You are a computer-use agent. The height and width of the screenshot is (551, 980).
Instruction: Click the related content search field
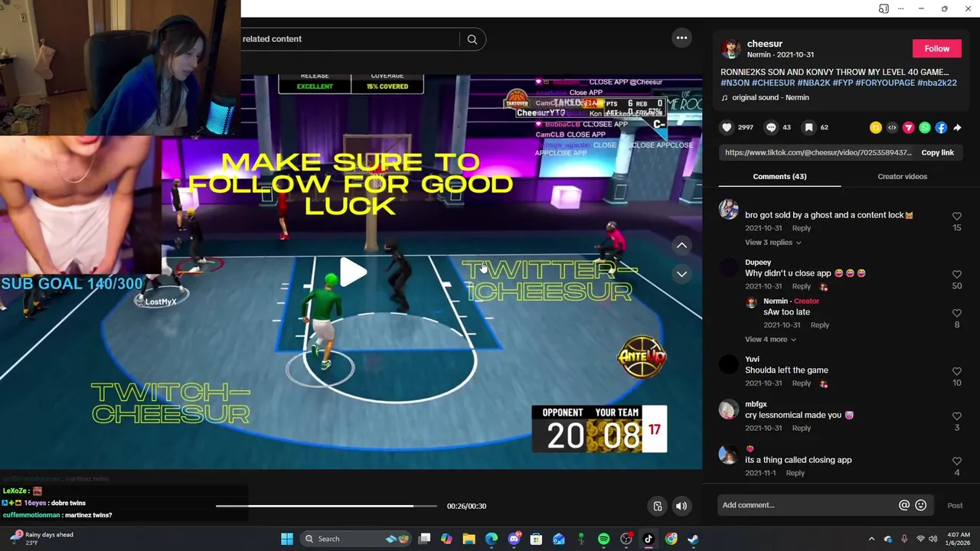(x=352, y=39)
